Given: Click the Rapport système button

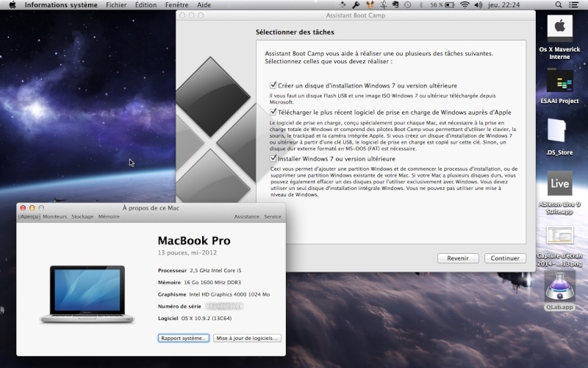Looking at the screenshot, I should [x=183, y=338].
